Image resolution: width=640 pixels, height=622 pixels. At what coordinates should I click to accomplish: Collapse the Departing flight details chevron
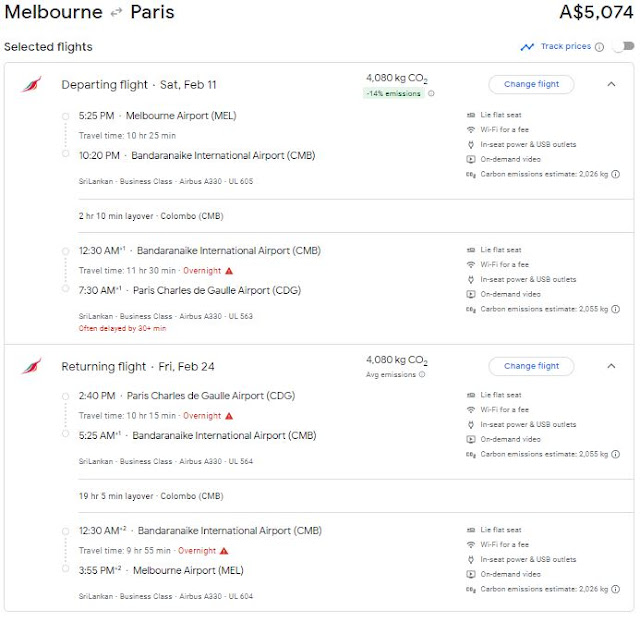[611, 85]
